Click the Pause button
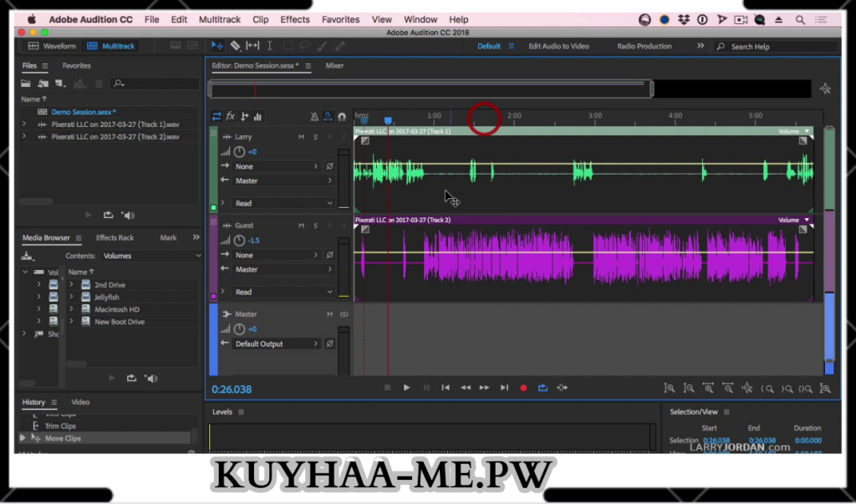The width and height of the screenshot is (856, 504). (426, 388)
